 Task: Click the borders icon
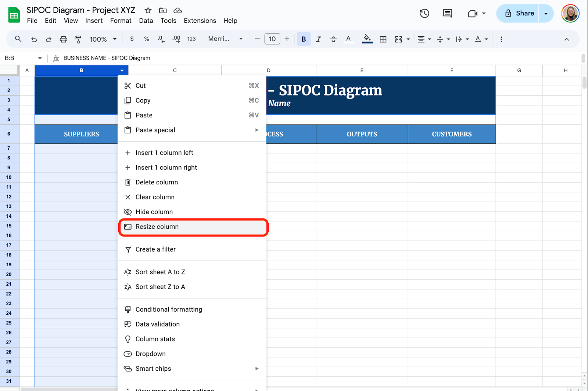pos(383,39)
